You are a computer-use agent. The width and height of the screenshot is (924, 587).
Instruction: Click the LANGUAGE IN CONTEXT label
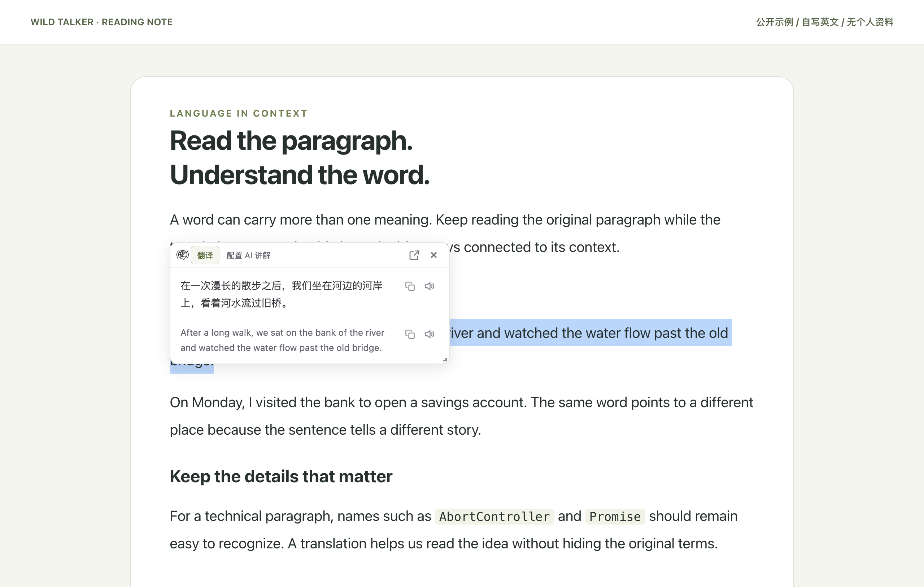pyautogui.click(x=239, y=113)
